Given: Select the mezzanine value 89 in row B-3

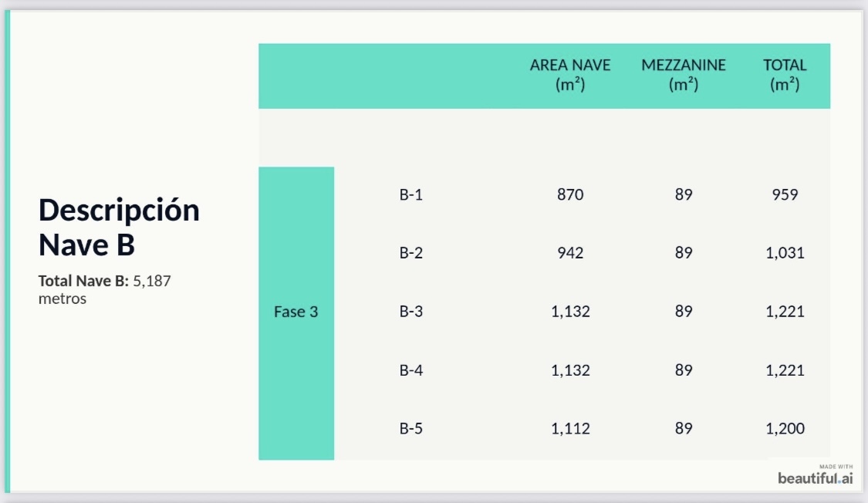Looking at the screenshot, I should 684,312.
